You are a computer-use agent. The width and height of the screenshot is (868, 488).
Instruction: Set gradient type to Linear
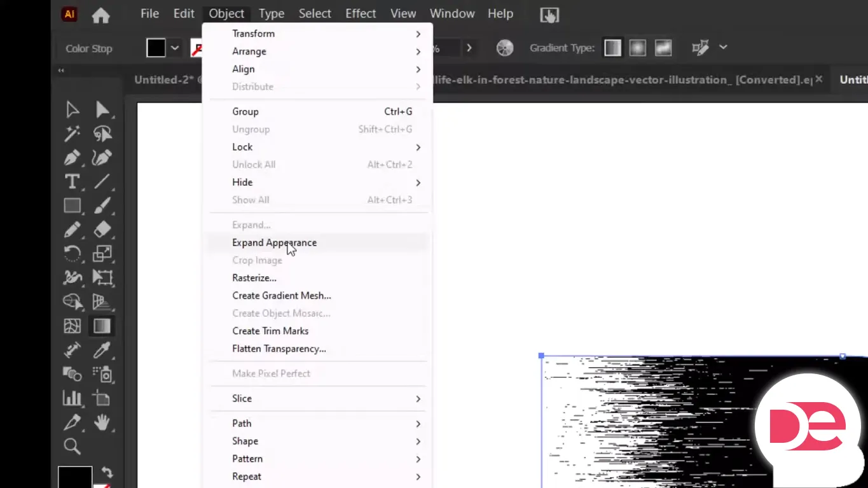(612, 48)
